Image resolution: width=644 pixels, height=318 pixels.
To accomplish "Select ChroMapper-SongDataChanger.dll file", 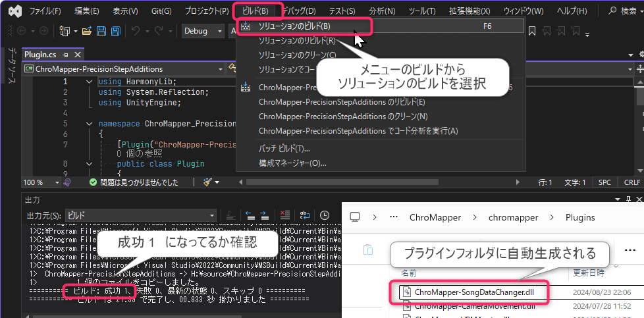I will 474,292.
